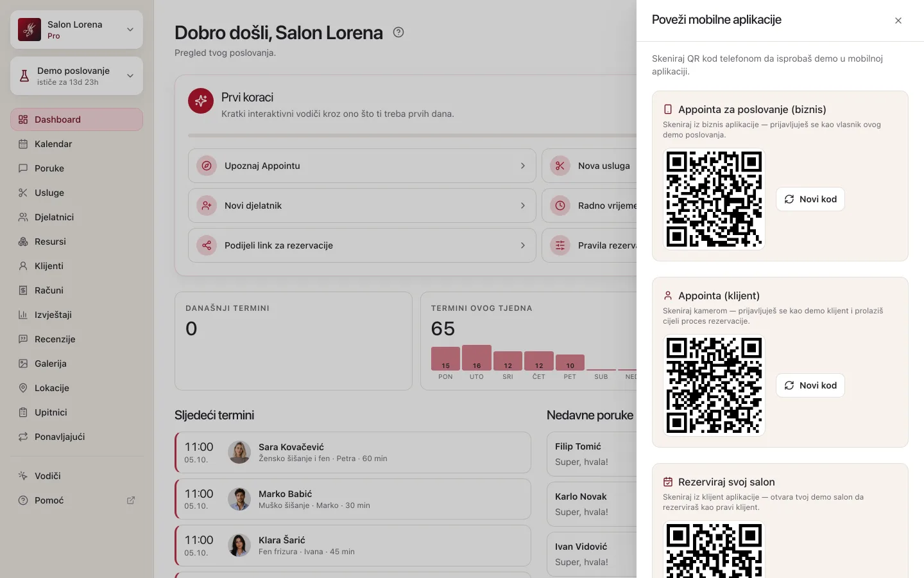Viewport: 924px width, 578px height.
Task: Go to Kalendar in the sidebar
Action: pyautogui.click(x=76, y=144)
